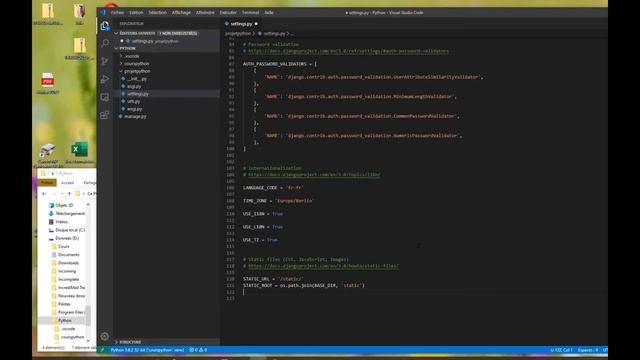The image size is (640, 360).
Task: Click the remote indicator in the status bar corner
Action: click(x=102, y=350)
